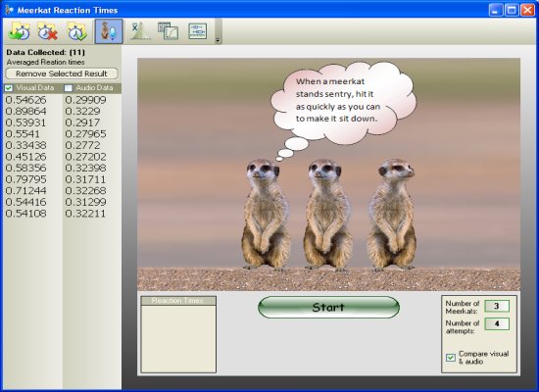Click the delete timing data icon
Screen dimensions: 539x392
tap(47, 31)
